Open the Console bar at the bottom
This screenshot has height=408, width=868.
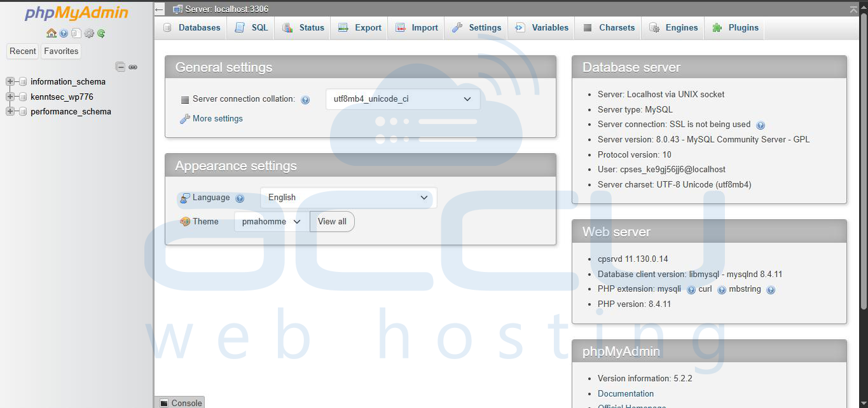click(181, 403)
